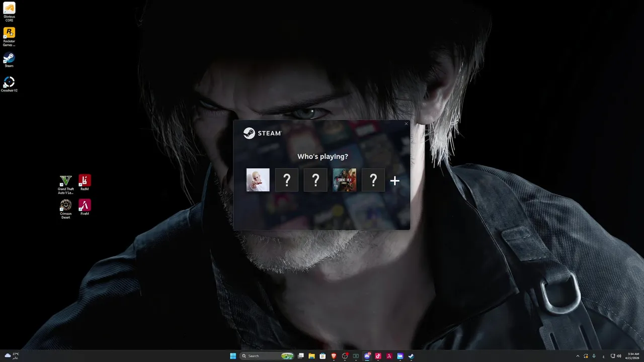Switch to Discord on the taskbar
The image size is (644, 362).
tap(367, 356)
